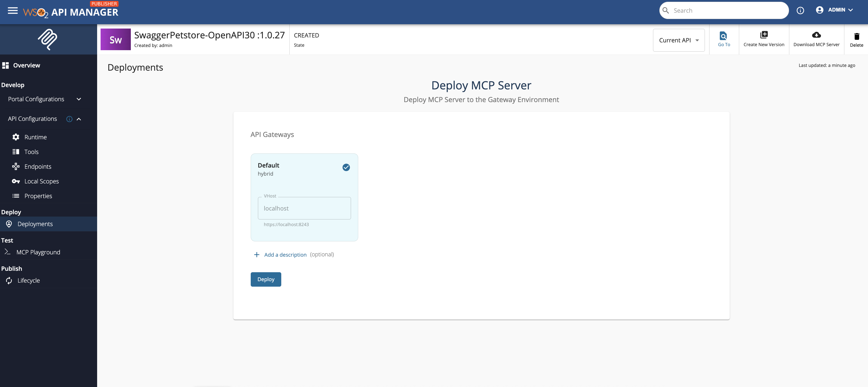868x387 pixels.
Task: Collapse API Configurations section
Action: (x=79, y=119)
